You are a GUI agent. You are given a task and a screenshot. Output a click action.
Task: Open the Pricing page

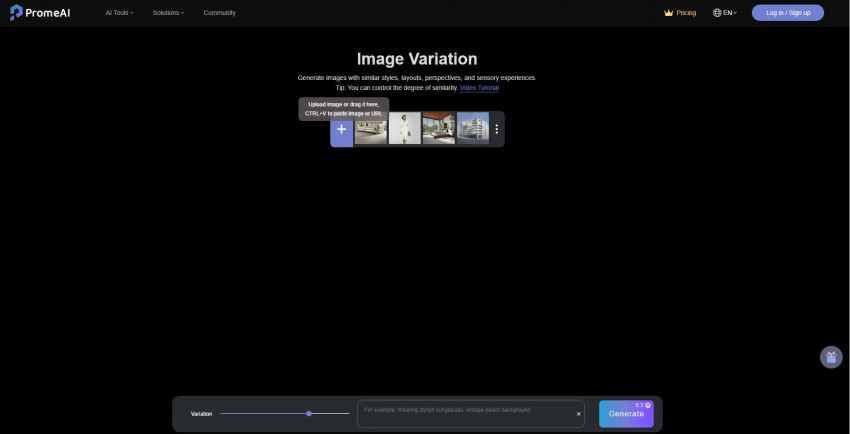point(686,13)
